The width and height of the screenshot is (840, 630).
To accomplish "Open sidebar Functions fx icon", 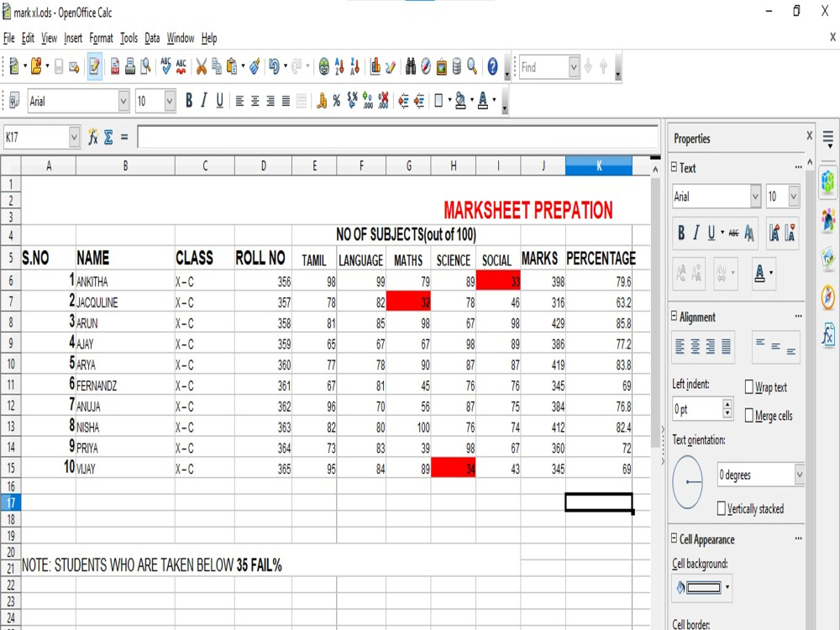I will [828, 334].
